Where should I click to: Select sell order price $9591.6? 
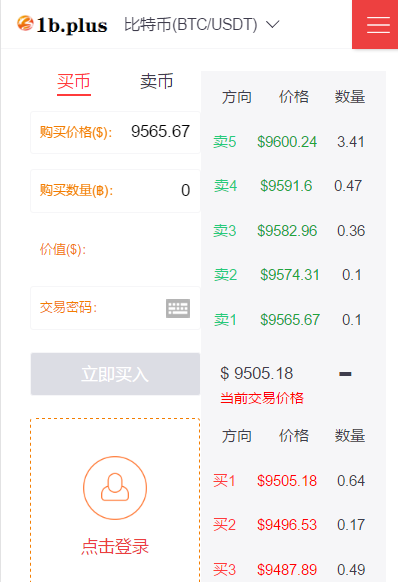point(286,186)
